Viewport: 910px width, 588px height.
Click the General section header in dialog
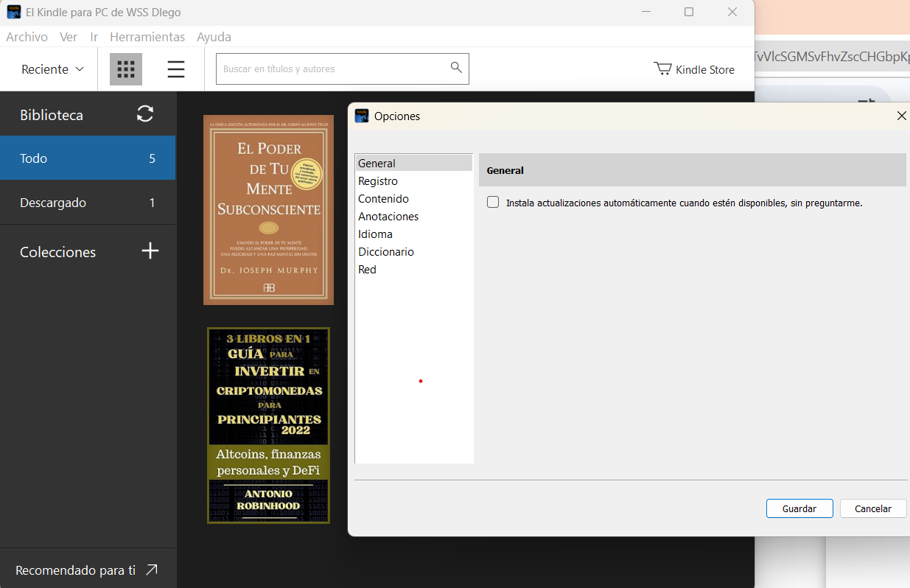692,170
